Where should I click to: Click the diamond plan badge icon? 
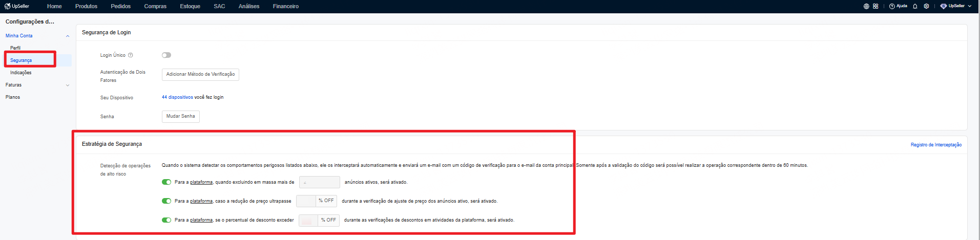(x=943, y=6)
